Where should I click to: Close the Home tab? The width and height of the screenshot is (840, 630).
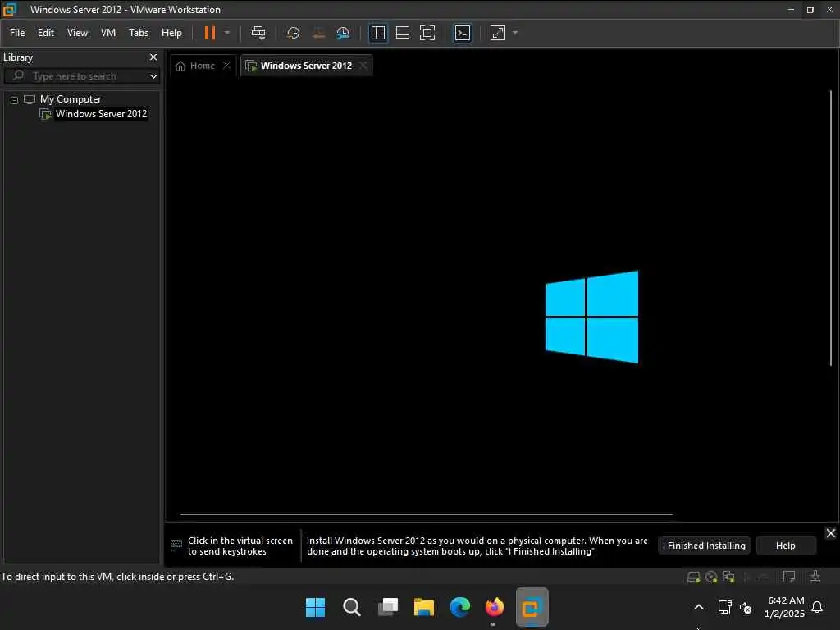coord(226,66)
